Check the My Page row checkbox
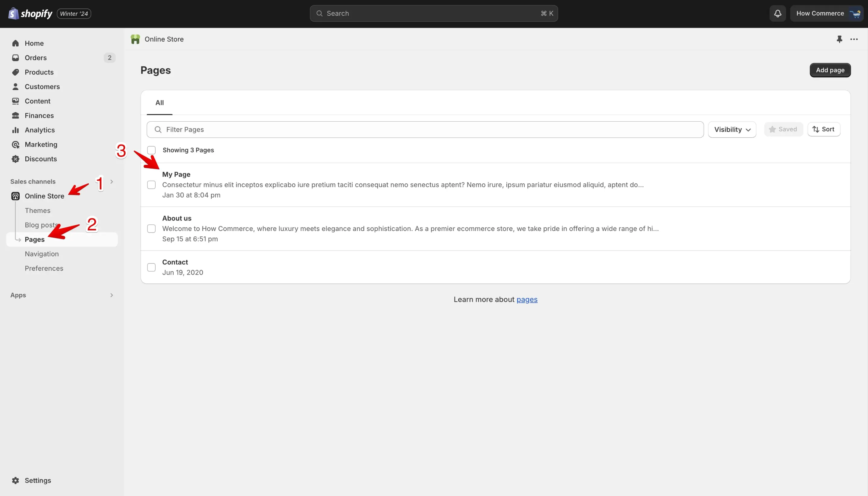 click(x=151, y=185)
